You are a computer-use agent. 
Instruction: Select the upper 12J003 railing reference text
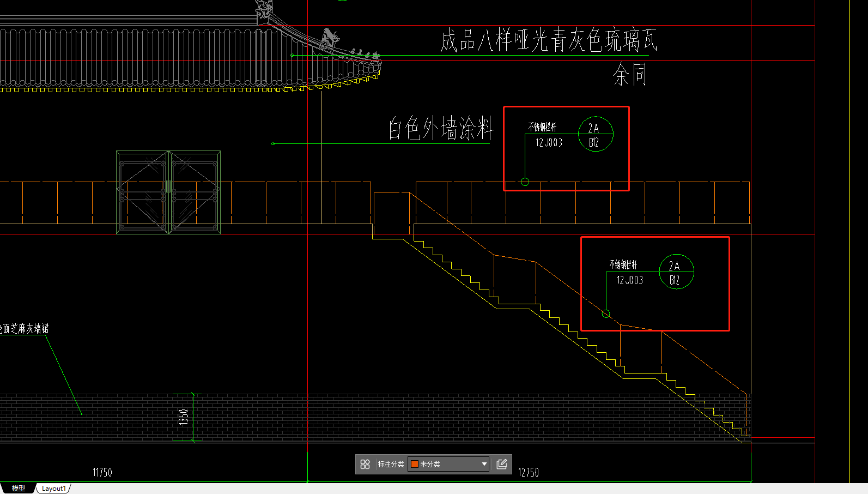coord(549,143)
